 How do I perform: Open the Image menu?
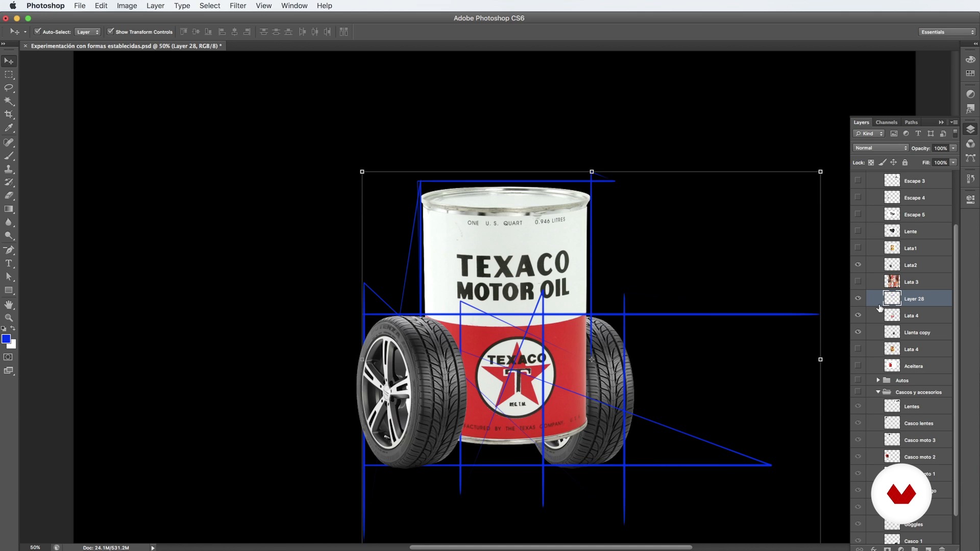pyautogui.click(x=127, y=6)
